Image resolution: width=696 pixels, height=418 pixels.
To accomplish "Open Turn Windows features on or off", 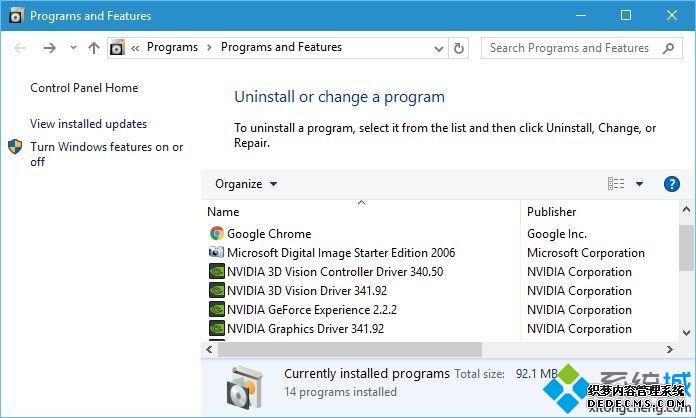I will (x=107, y=154).
